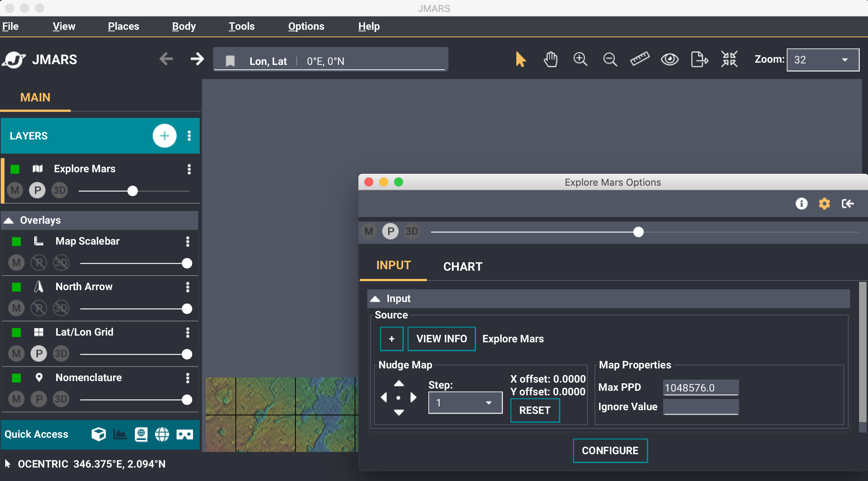Adjust Explore Mars layer opacity slider
The image size is (868, 481).
click(x=133, y=191)
